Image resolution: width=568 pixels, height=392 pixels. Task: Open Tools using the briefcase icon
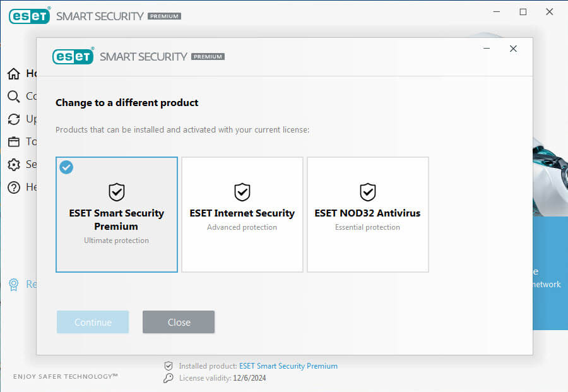(13, 142)
